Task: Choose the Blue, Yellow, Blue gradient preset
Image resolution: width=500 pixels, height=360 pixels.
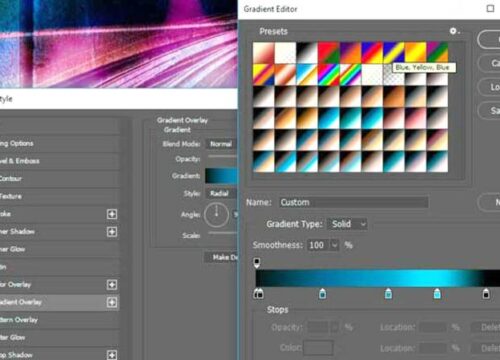Action: (x=394, y=52)
